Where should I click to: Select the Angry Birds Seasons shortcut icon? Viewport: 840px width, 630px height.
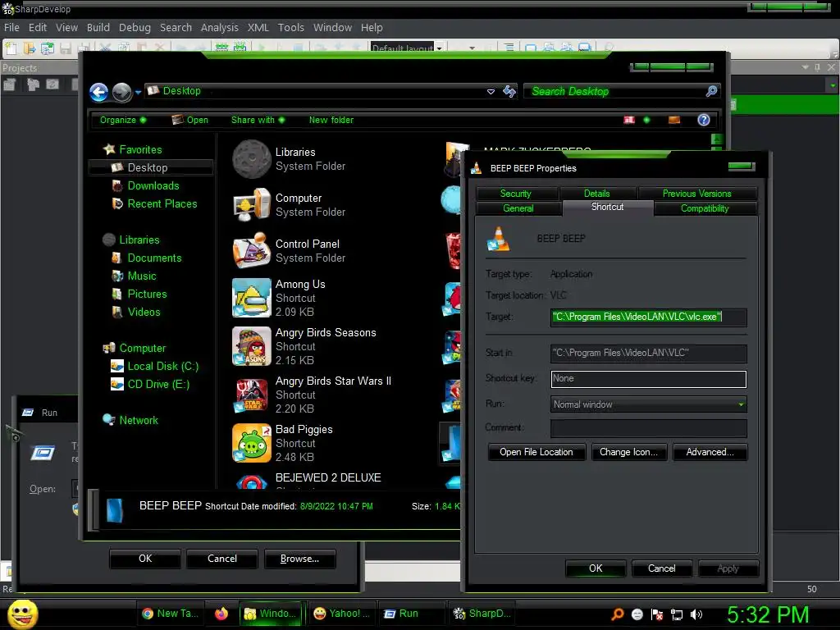251,346
